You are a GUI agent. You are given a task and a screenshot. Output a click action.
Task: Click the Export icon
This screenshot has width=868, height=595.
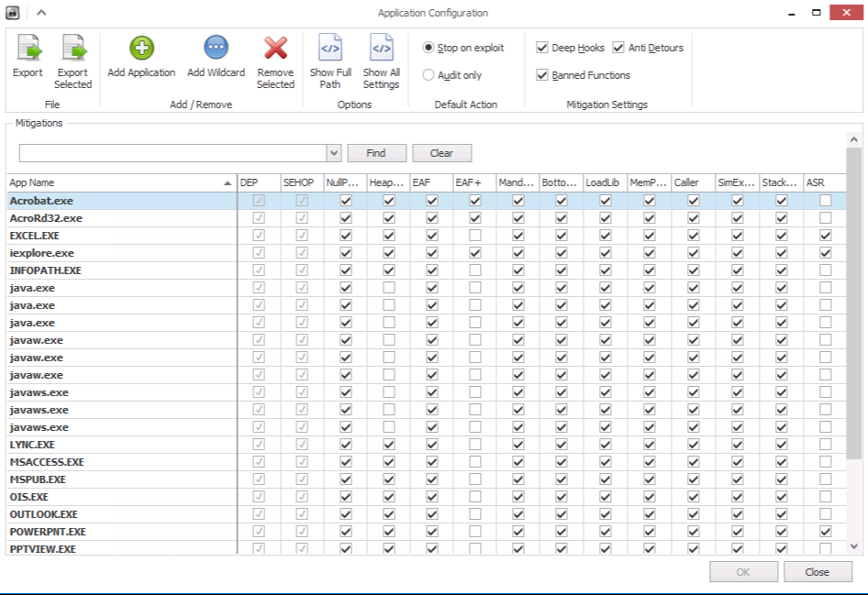pos(28,49)
